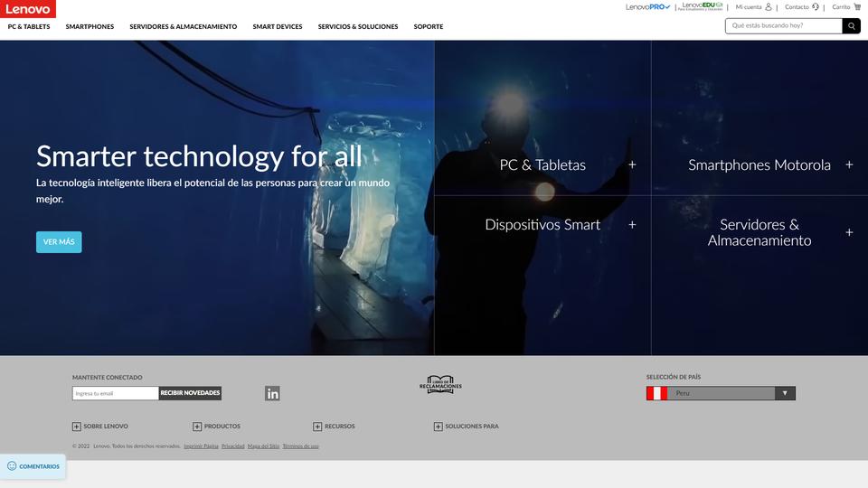868x488 pixels.
Task: Open Imprimir Página link
Action: 201,446
